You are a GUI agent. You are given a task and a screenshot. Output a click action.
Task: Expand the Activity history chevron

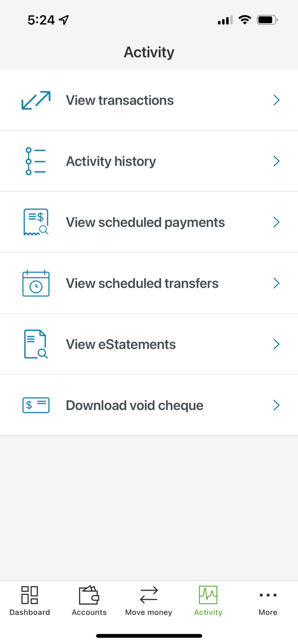pyautogui.click(x=276, y=161)
